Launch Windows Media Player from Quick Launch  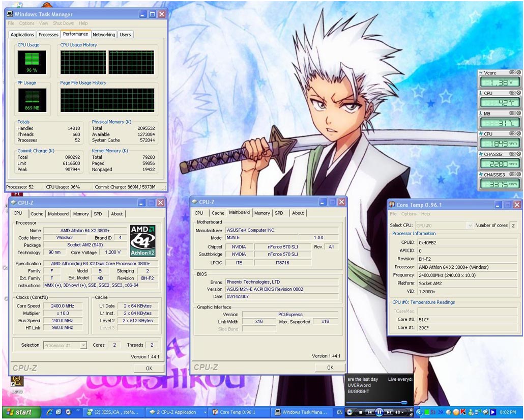pyautogui.click(x=68, y=412)
